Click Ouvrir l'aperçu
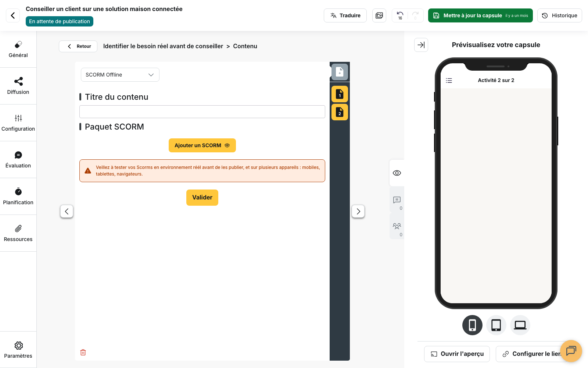This screenshot has width=588, height=368. tap(457, 354)
